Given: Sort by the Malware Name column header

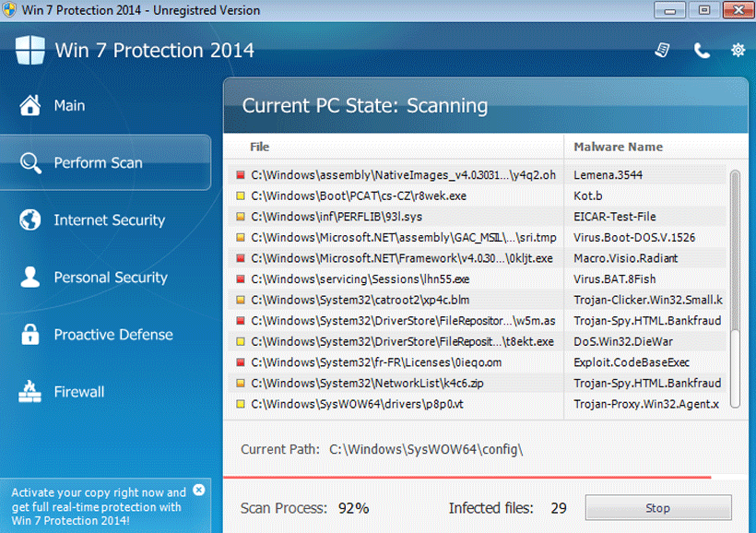Looking at the screenshot, I should [618, 147].
